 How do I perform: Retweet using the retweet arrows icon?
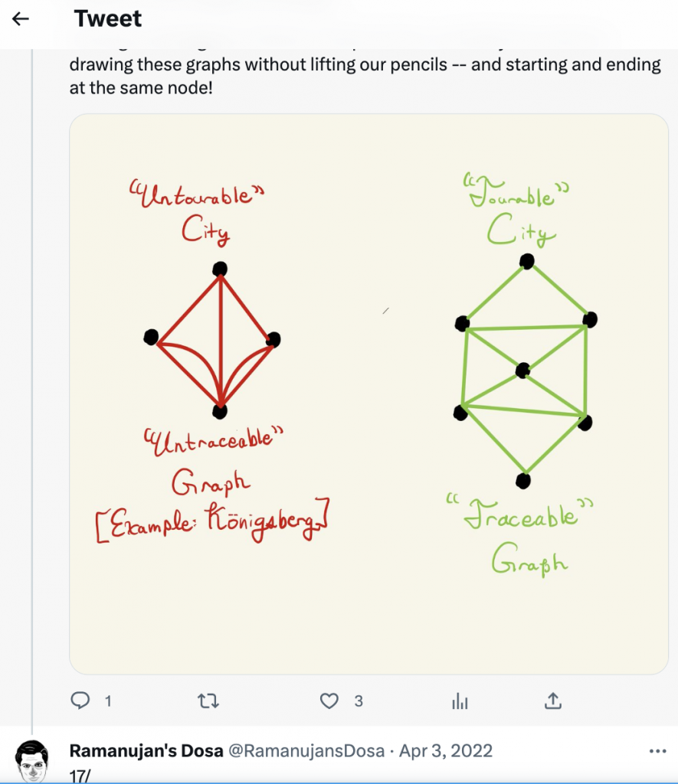[x=208, y=701]
